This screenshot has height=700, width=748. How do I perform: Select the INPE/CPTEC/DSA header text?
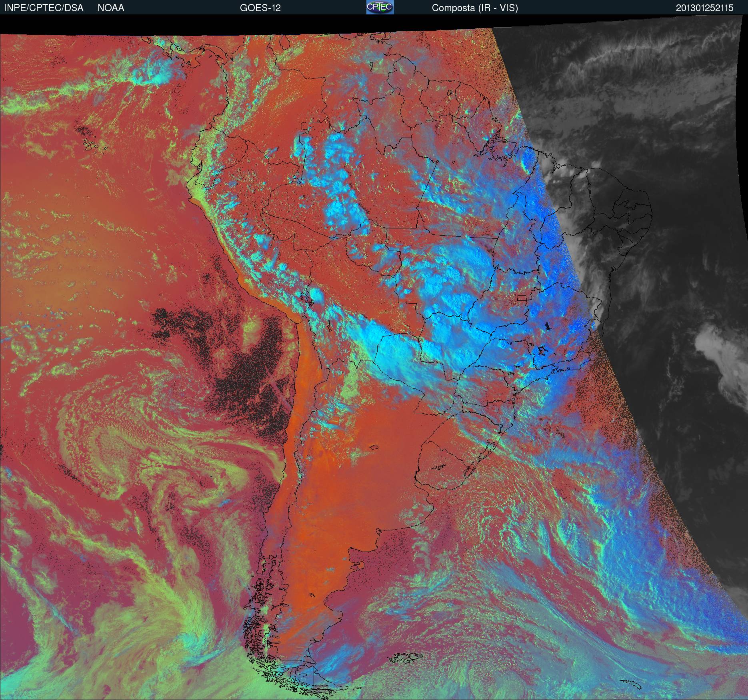pos(44,8)
